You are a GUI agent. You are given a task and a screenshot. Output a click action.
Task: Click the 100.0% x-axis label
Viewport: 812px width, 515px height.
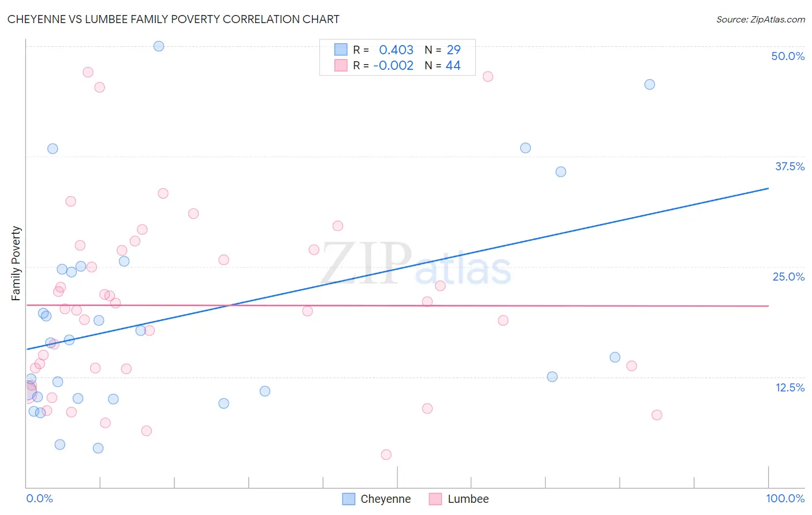pos(785,498)
